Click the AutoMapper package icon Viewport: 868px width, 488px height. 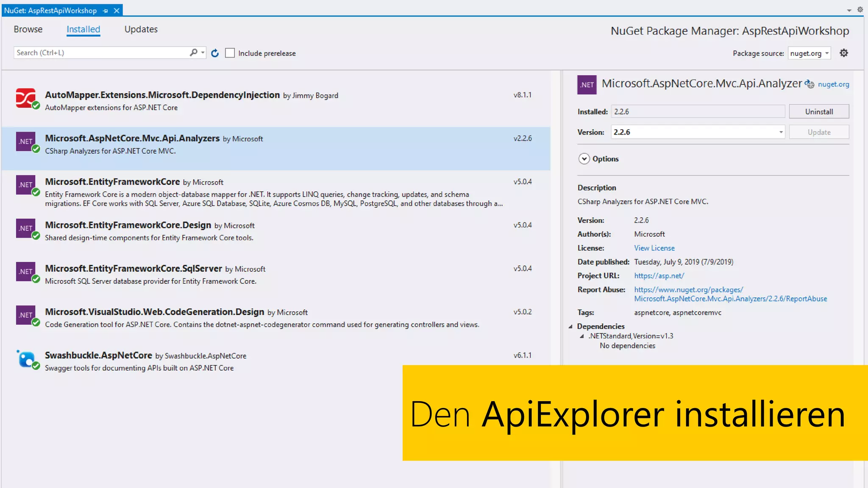pos(26,98)
